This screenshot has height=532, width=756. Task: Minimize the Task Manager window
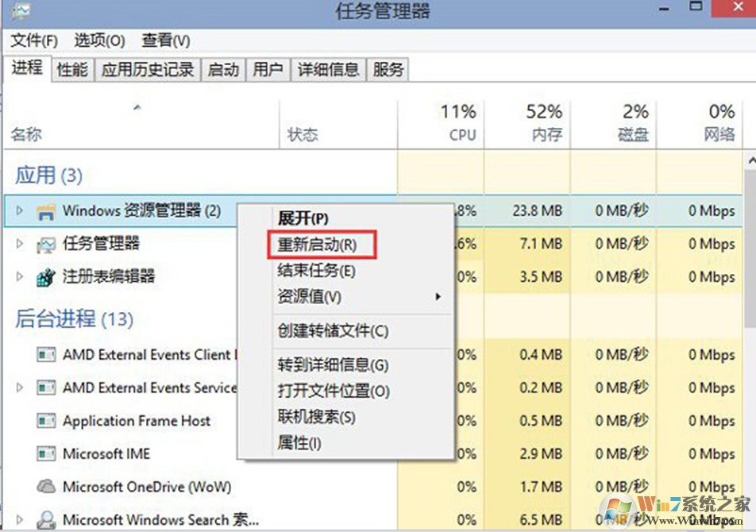pos(665,9)
